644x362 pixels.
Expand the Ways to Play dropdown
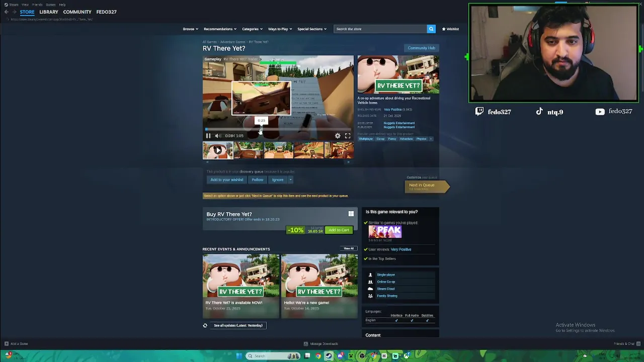[280, 29]
